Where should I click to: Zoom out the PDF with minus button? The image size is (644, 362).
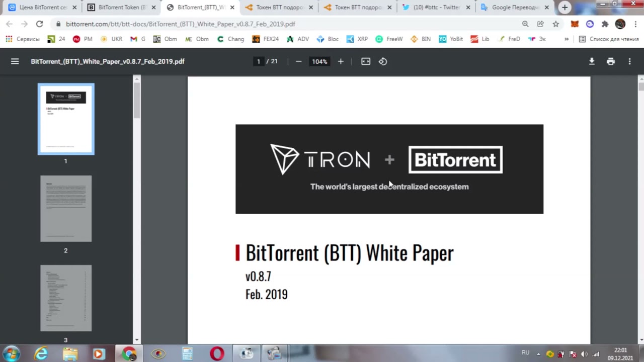click(298, 61)
